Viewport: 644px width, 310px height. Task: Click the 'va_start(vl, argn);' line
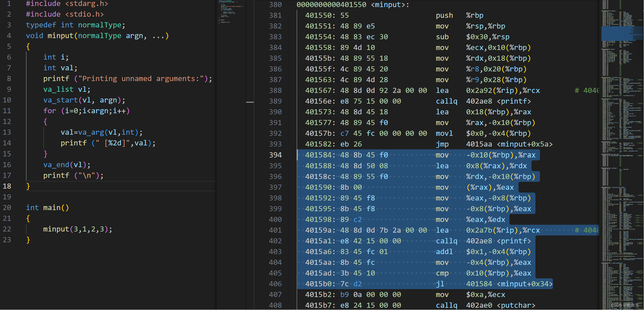click(x=84, y=100)
